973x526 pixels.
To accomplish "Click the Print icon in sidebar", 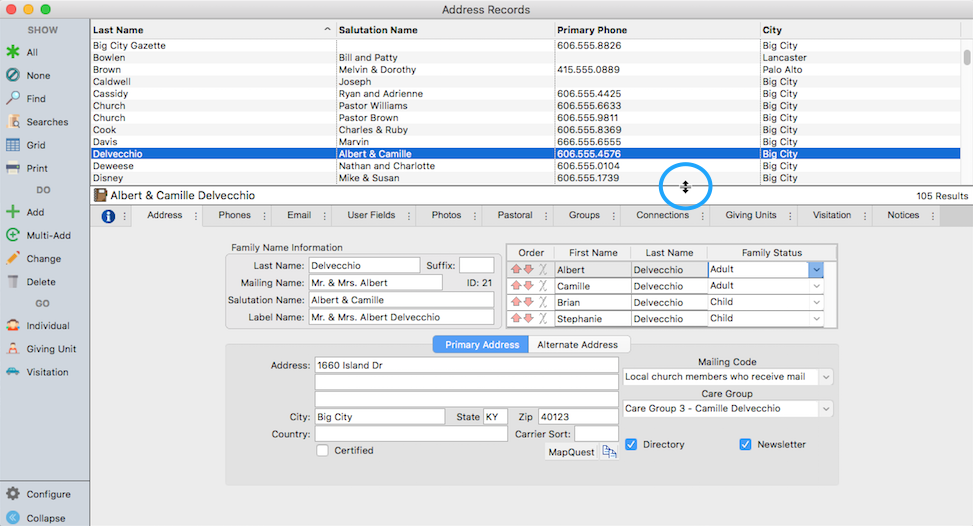I will 13,168.
